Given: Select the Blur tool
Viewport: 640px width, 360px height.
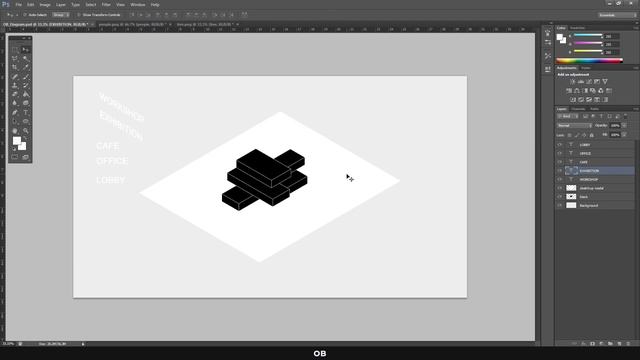Looking at the screenshot, I should click(15, 103).
